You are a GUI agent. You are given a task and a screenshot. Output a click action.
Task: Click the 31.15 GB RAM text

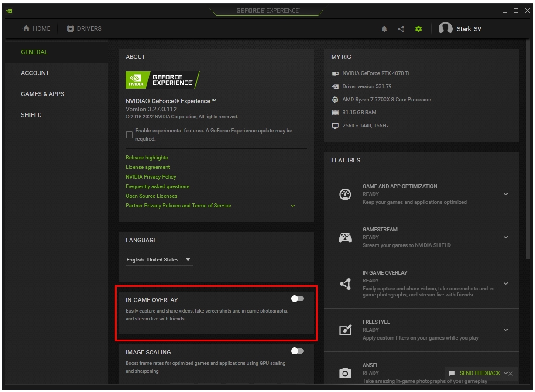360,113
